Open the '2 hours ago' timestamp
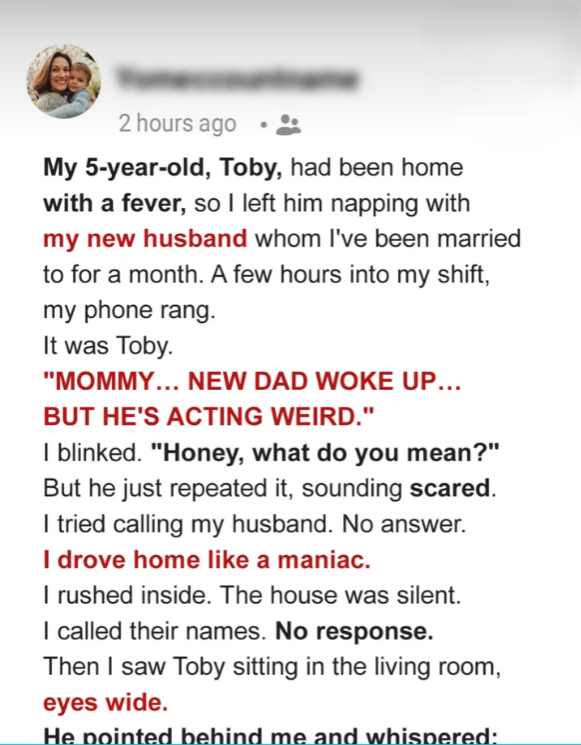The image size is (581, 745). (x=177, y=124)
